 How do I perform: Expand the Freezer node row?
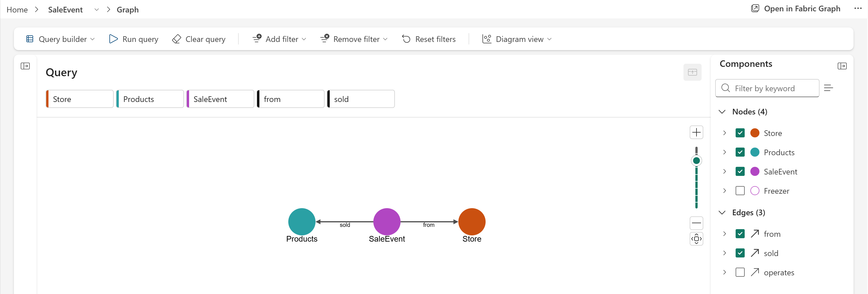coord(725,191)
